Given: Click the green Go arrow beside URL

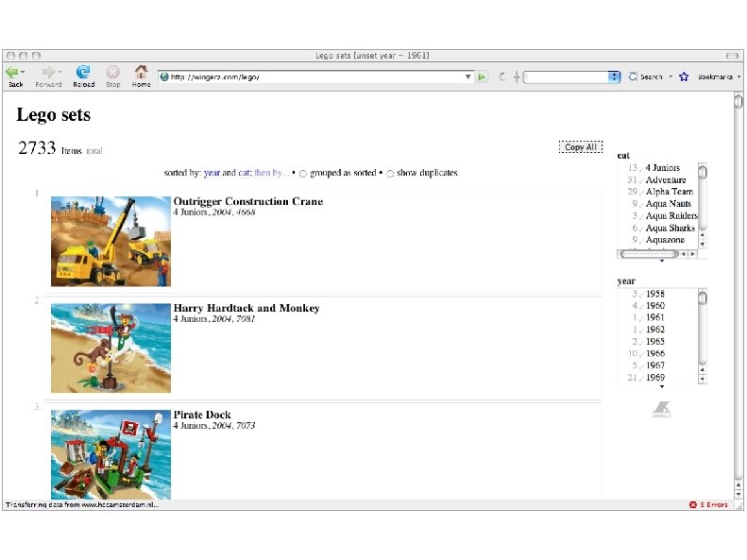Looking at the screenshot, I should coord(483,76).
